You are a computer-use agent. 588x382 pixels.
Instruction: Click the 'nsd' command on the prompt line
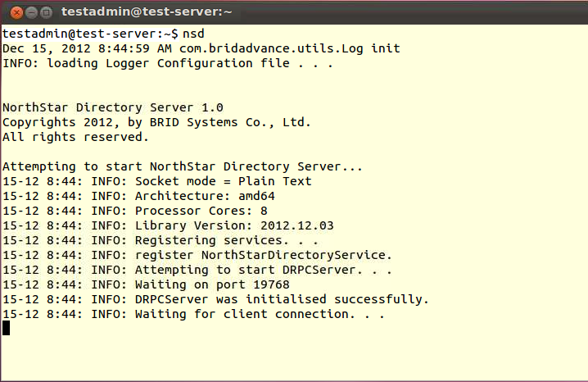coord(193,34)
